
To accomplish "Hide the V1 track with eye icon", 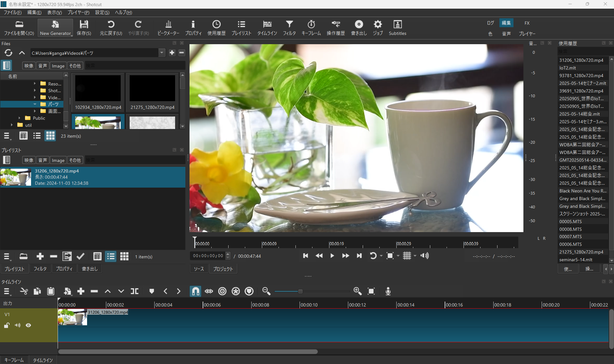I will point(28,325).
